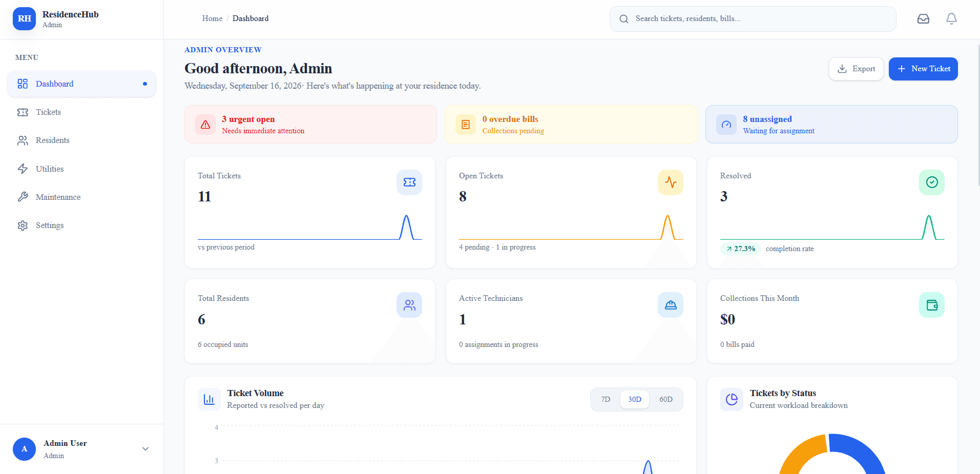Click the overdue bills document icon
Viewport: 980px width, 474px height.
466,125
